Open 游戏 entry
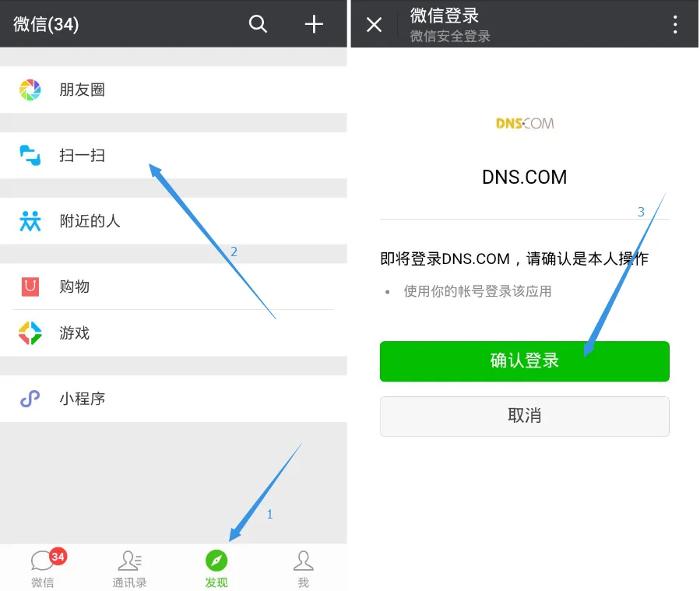The height and width of the screenshot is (591, 700). tap(173, 333)
